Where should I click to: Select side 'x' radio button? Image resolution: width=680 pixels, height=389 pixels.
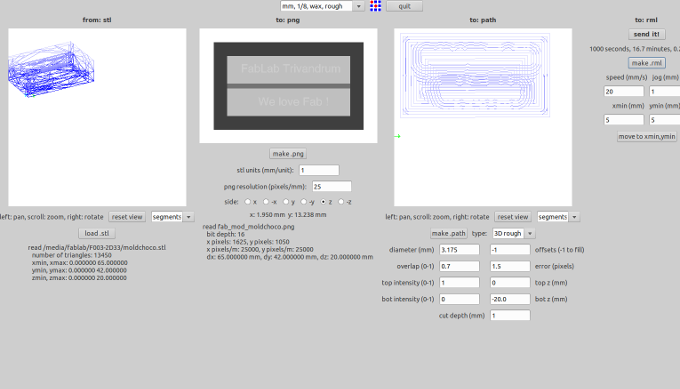[x=248, y=202]
